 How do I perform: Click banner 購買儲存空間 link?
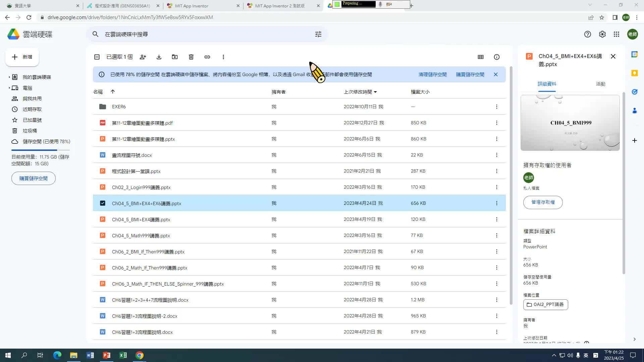pos(470,74)
